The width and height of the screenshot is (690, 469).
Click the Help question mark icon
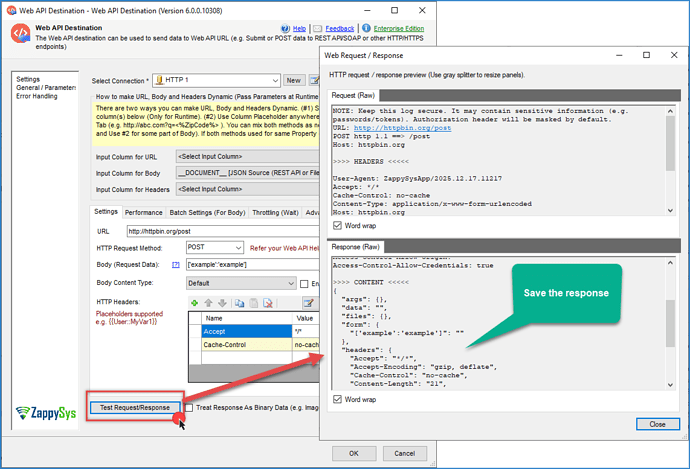[x=285, y=28]
